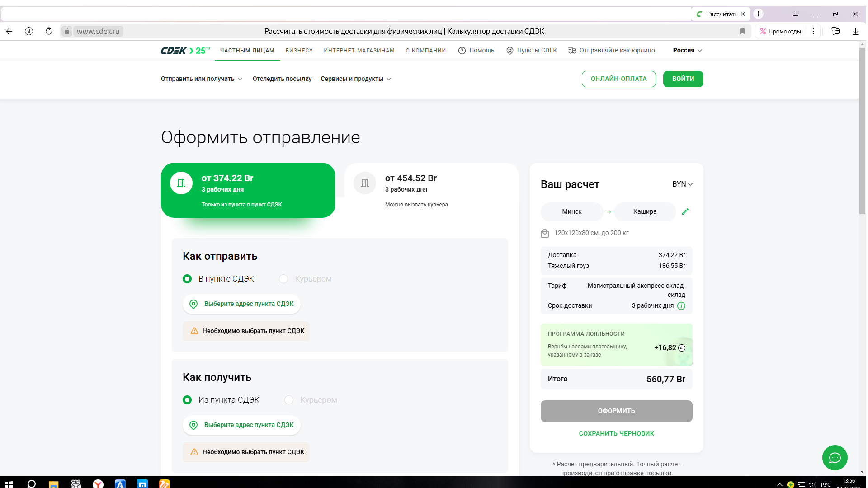Expand the 'Отправить или получить' menu
The height and width of the screenshot is (488, 868).
pyautogui.click(x=201, y=79)
